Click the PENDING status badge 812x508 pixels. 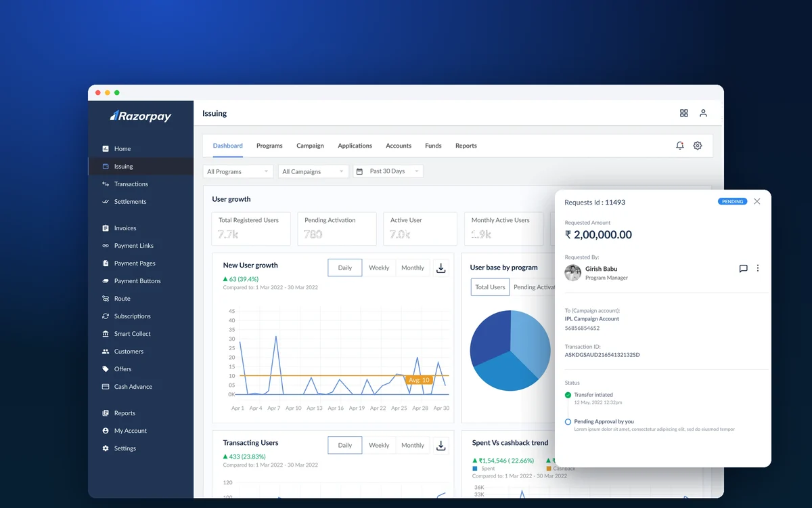[732, 201]
